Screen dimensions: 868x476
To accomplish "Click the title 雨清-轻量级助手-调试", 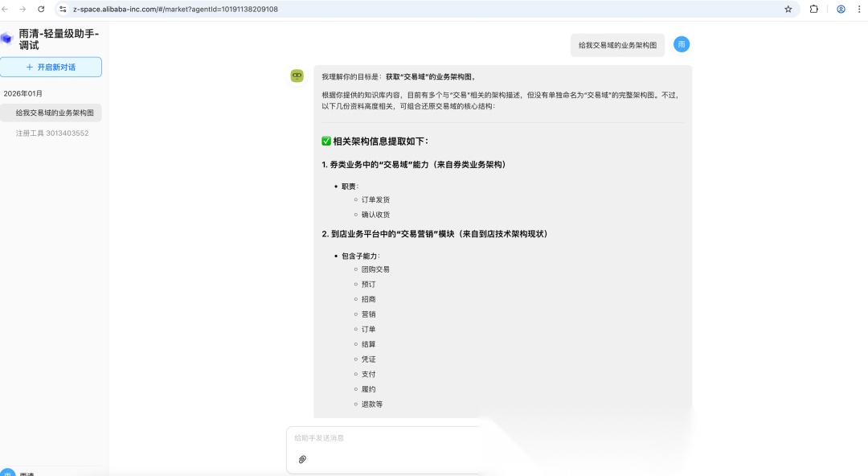I will pyautogui.click(x=59, y=39).
